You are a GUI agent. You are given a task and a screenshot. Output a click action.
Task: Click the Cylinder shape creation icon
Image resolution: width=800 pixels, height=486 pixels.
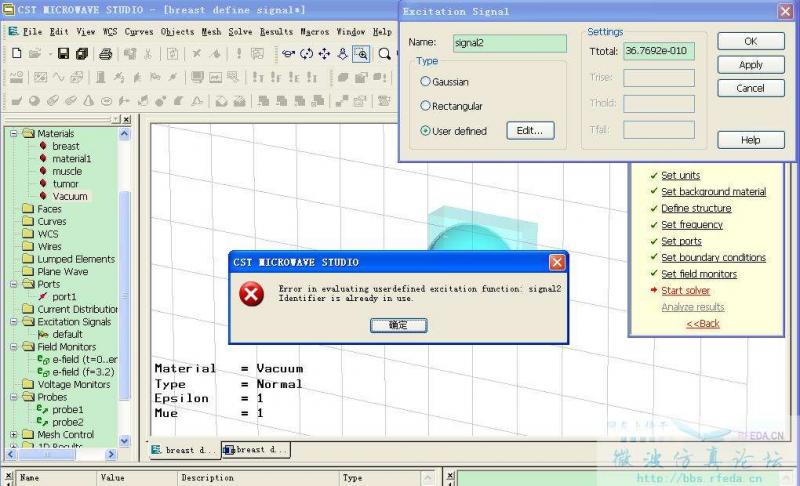pos(53,101)
